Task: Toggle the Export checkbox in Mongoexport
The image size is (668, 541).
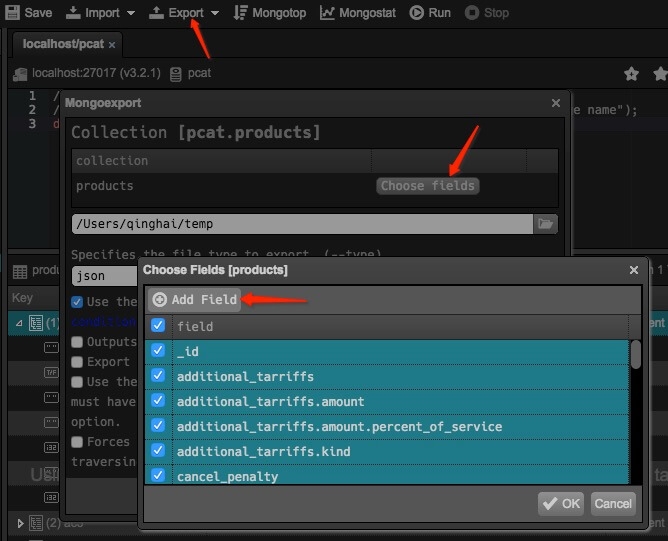Action: pos(77,362)
